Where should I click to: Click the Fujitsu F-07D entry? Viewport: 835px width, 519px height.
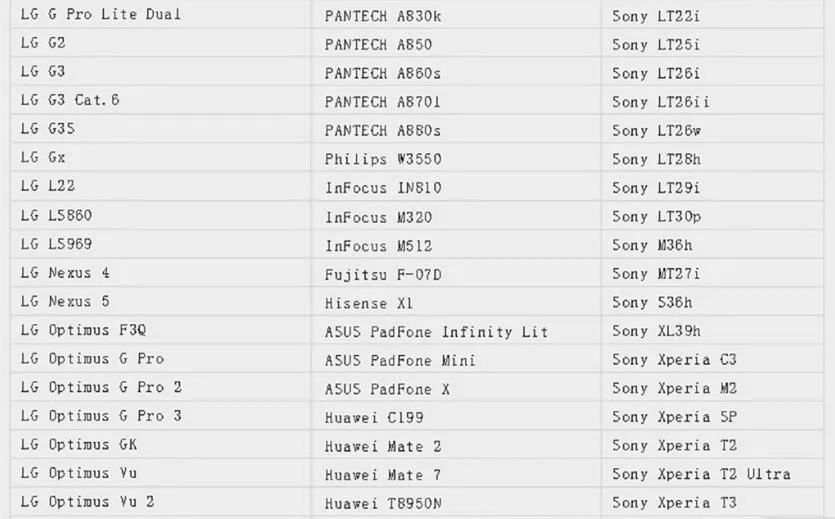tap(456, 273)
